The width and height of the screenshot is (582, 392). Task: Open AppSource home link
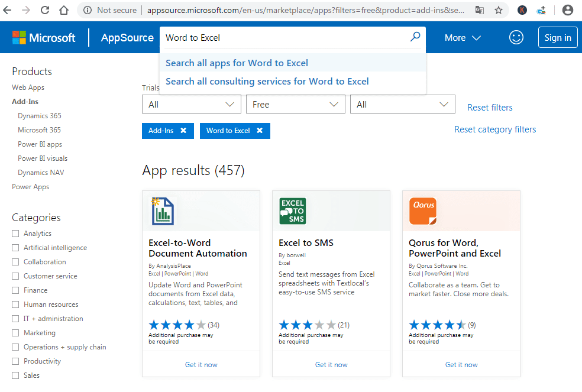click(127, 37)
